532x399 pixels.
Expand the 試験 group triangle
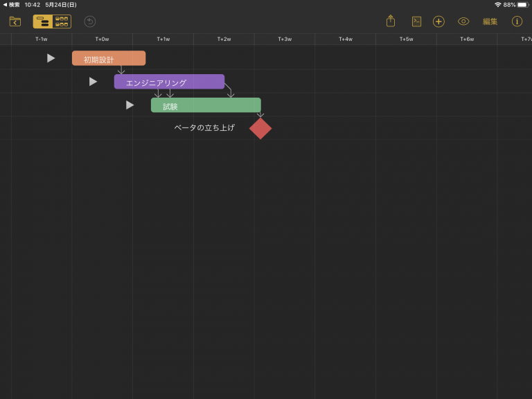point(130,105)
